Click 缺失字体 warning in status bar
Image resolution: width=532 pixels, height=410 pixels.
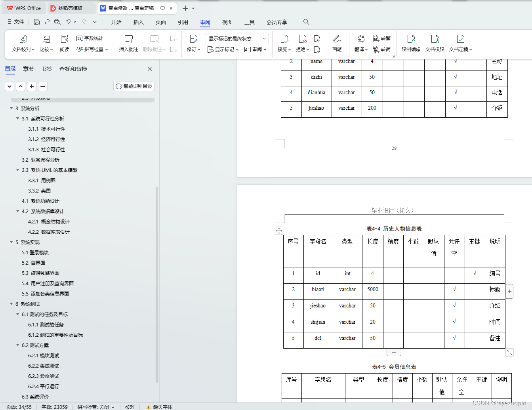(x=159, y=407)
